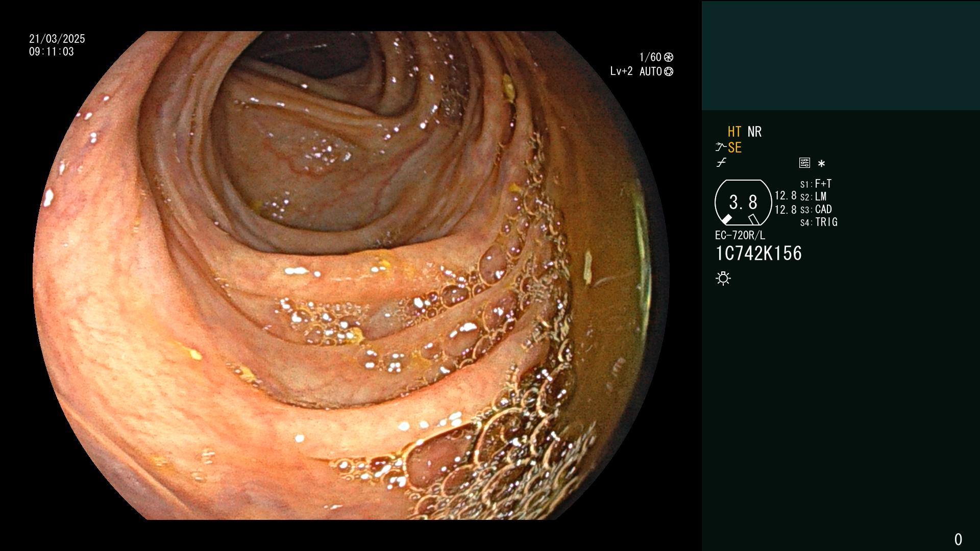Image resolution: width=980 pixels, height=551 pixels.
Task: Click the 1/60 shutter speed value
Action: pyautogui.click(x=650, y=57)
